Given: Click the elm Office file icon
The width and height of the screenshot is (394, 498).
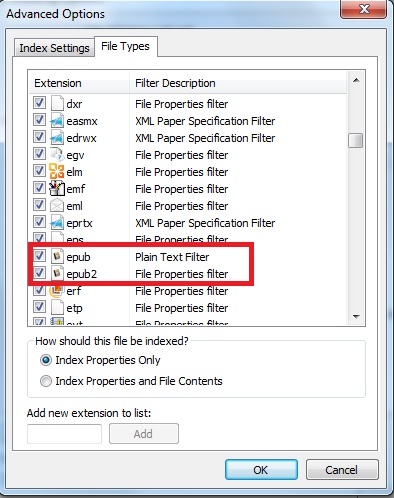Looking at the screenshot, I should 57,171.
